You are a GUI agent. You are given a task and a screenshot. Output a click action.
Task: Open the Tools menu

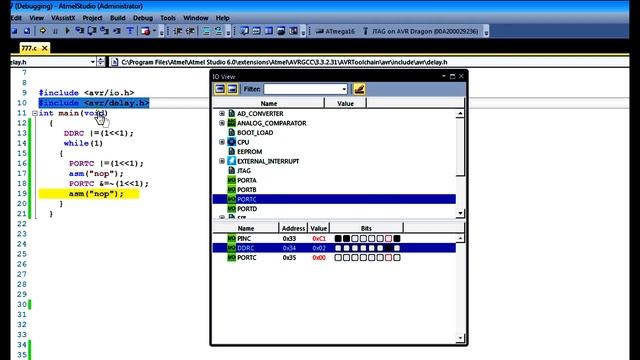168,18
